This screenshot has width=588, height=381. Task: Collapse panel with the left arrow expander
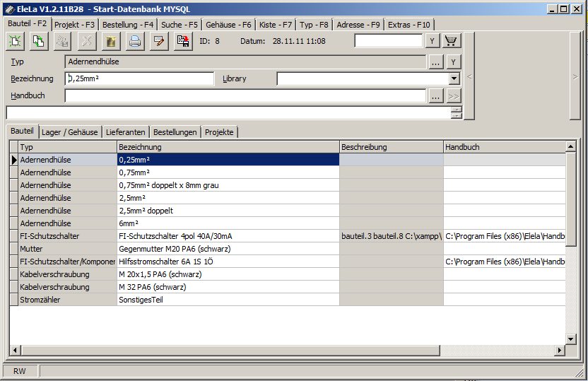tap(469, 76)
